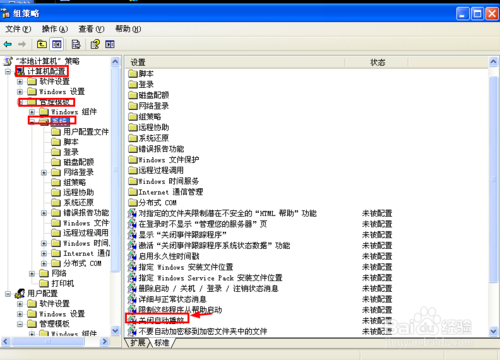
Task: Collapse the 计算机配置 tree node
Action: click(8, 71)
